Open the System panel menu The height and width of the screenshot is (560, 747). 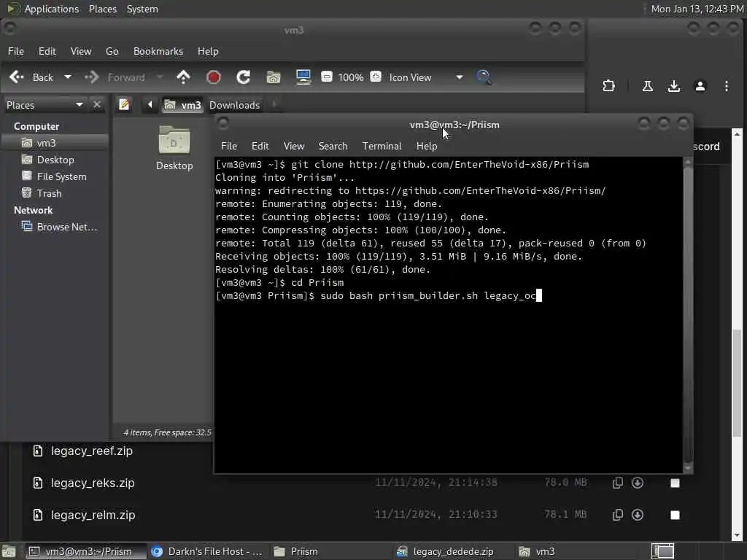(x=142, y=9)
